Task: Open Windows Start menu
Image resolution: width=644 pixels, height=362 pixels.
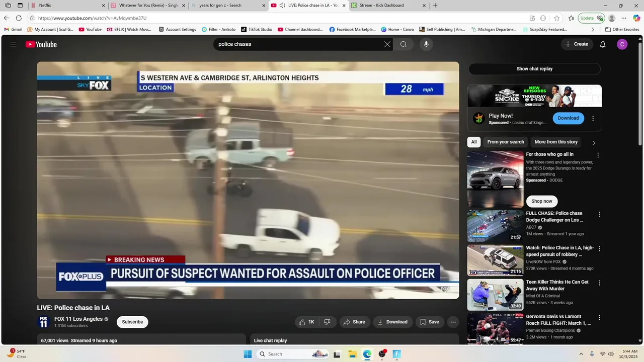Action: pos(248,354)
